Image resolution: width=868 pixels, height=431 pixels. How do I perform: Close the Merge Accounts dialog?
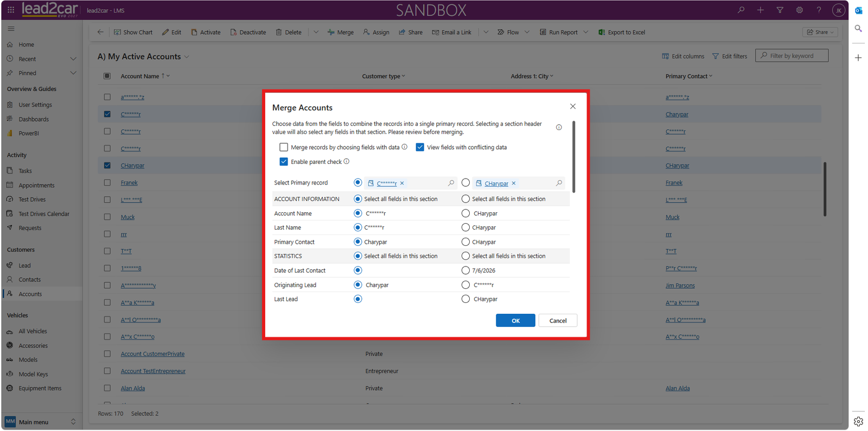click(573, 106)
